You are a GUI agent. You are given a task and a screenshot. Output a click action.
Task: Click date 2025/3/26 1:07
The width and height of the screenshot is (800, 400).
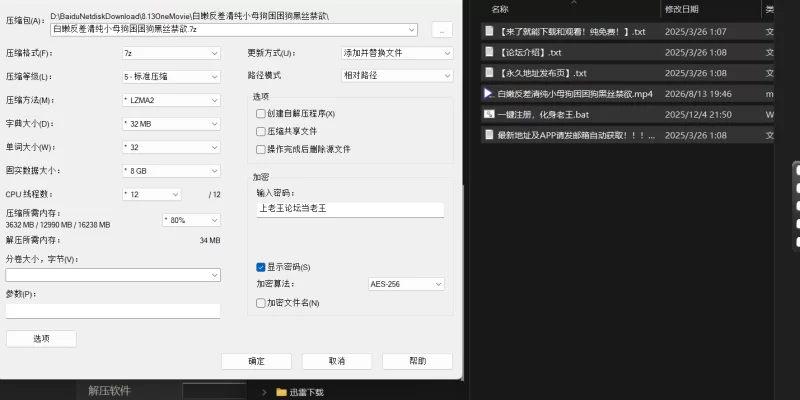point(695,32)
